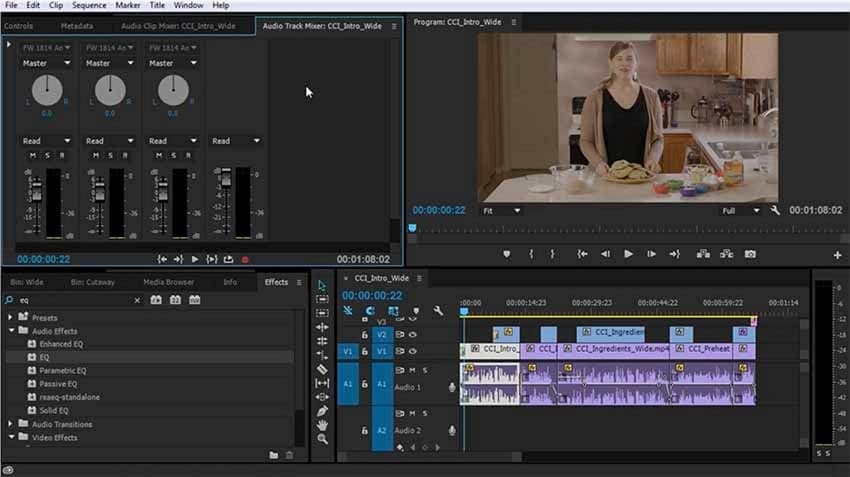Select the Selection arrow tool

point(322,286)
